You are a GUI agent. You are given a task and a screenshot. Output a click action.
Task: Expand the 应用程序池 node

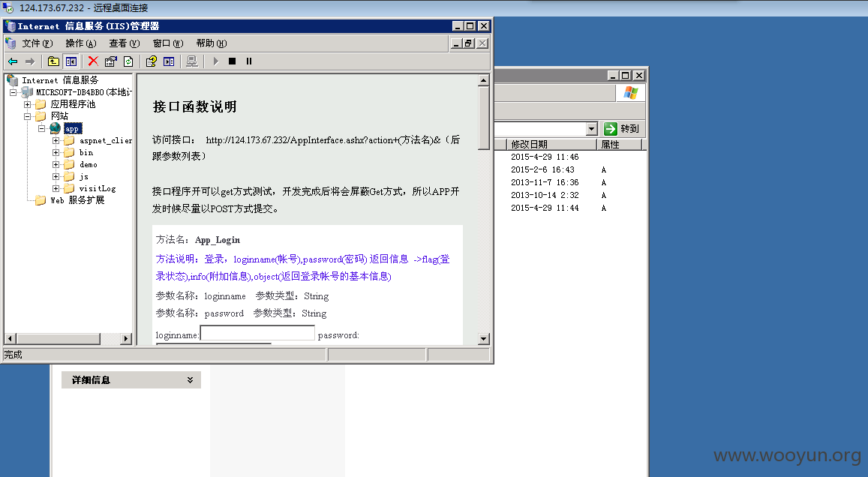coord(27,104)
